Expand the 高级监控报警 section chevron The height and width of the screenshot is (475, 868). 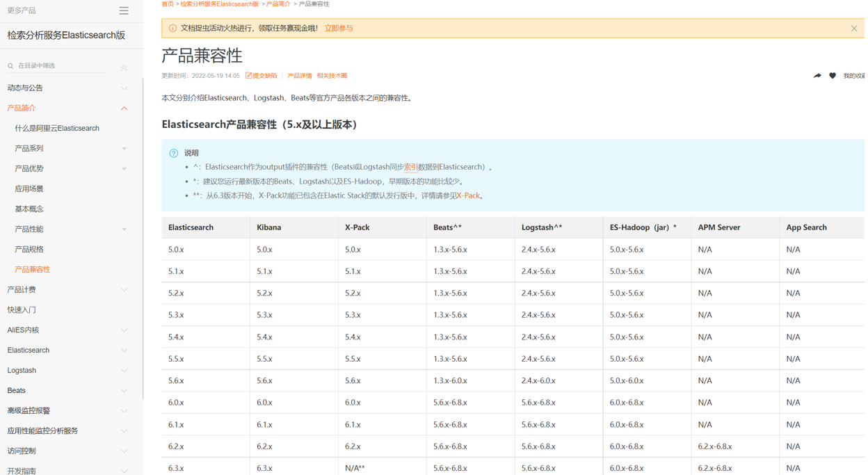[x=124, y=411]
